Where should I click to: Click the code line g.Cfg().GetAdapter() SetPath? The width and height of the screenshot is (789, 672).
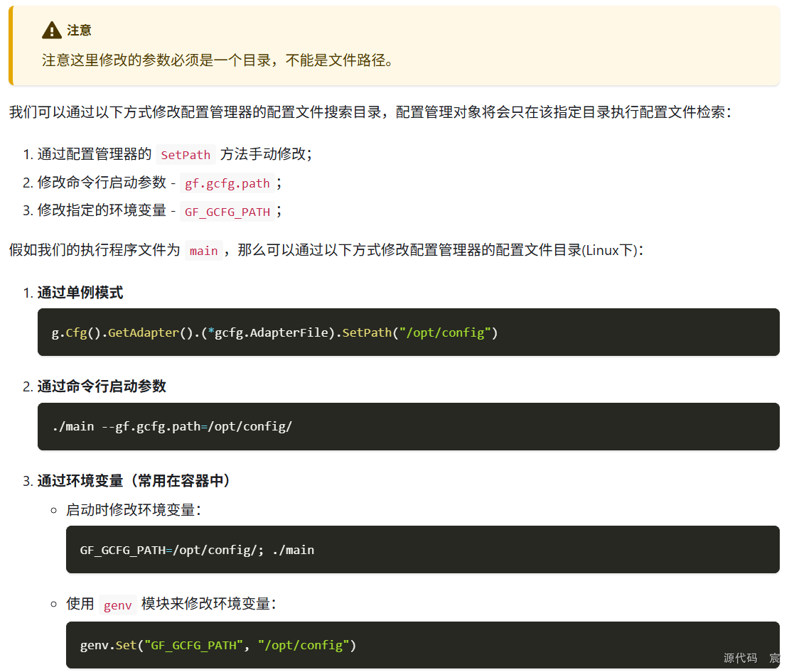pyautogui.click(x=275, y=332)
